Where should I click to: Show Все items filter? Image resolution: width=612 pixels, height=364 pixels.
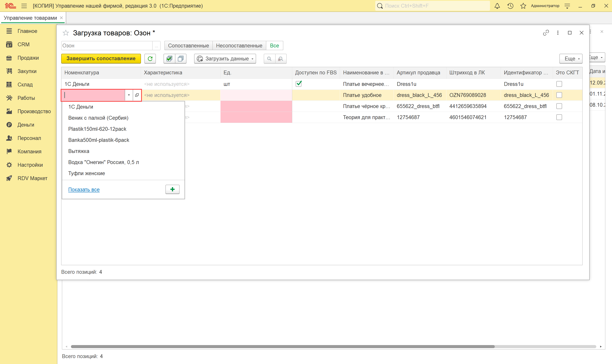(274, 46)
